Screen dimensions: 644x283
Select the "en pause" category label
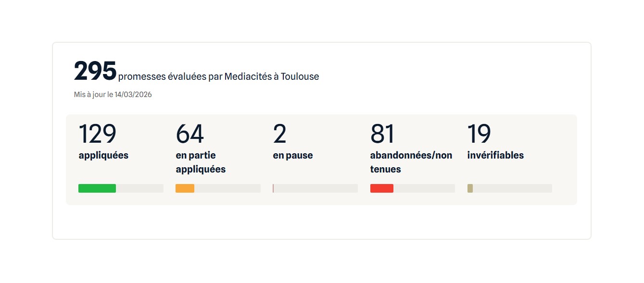pyautogui.click(x=293, y=156)
